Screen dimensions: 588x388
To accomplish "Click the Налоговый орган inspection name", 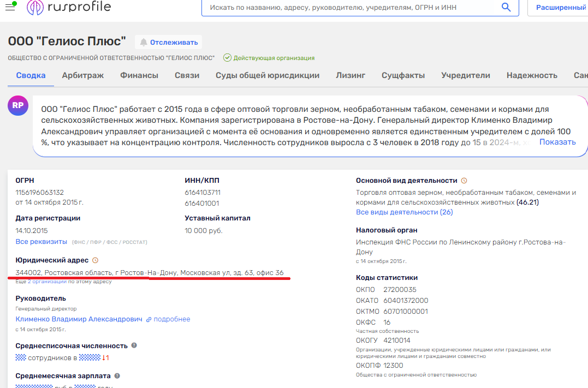I will tap(461, 247).
